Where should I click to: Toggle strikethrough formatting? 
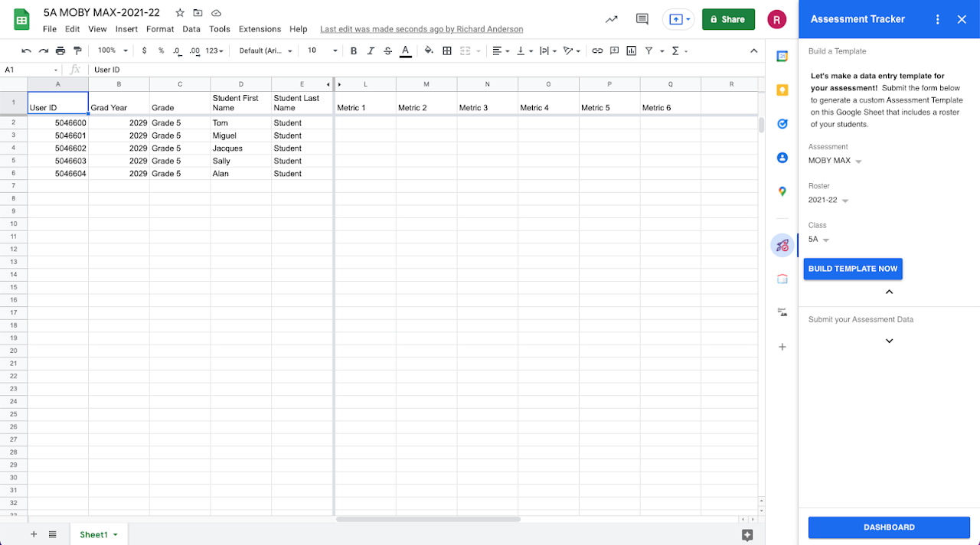click(388, 51)
